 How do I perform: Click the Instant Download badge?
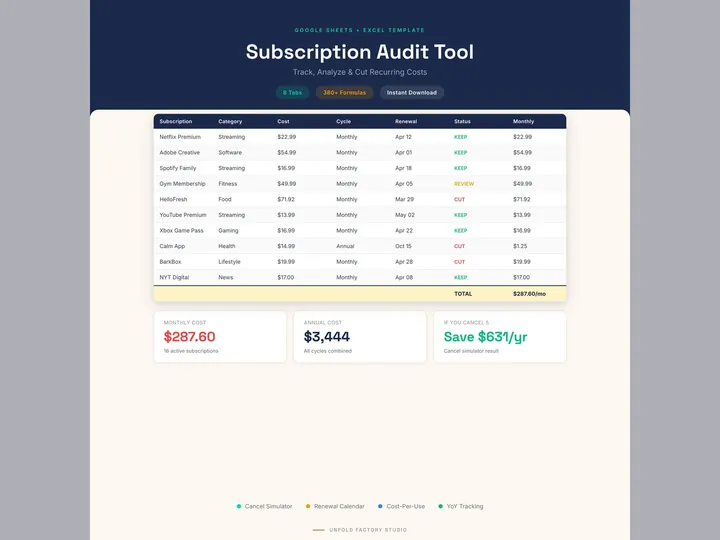pyautogui.click(x=411, y=92)
